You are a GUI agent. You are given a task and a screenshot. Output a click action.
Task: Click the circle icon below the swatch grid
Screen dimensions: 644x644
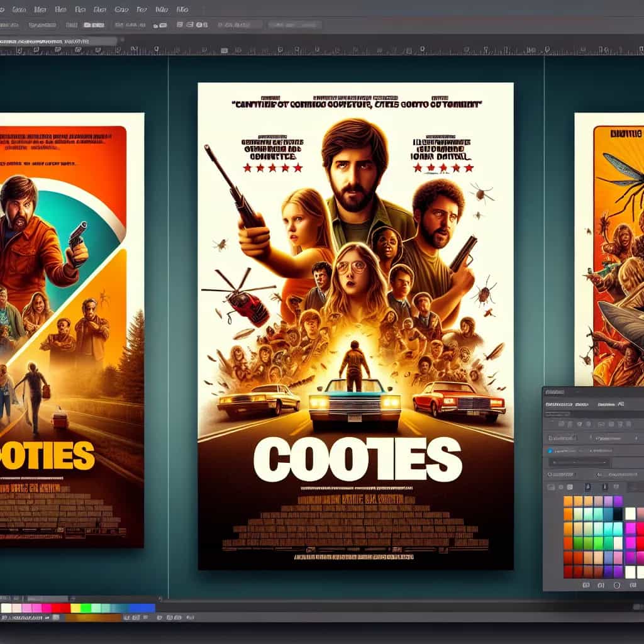coord(616,586)
